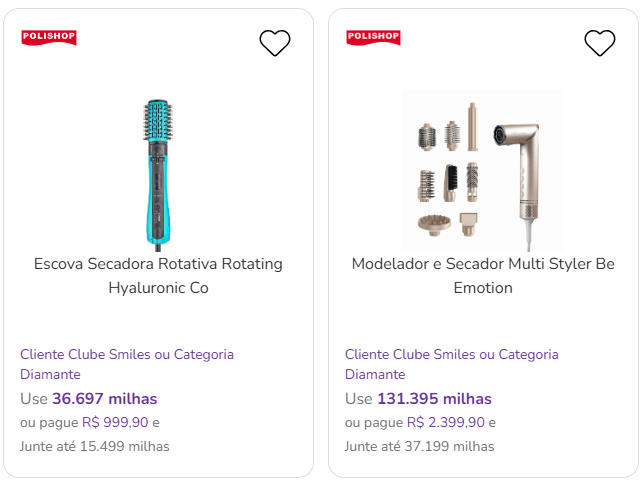Open the teal rotating brush product image
This screenshot has width=642, height=481.
(x=158, y=170)
